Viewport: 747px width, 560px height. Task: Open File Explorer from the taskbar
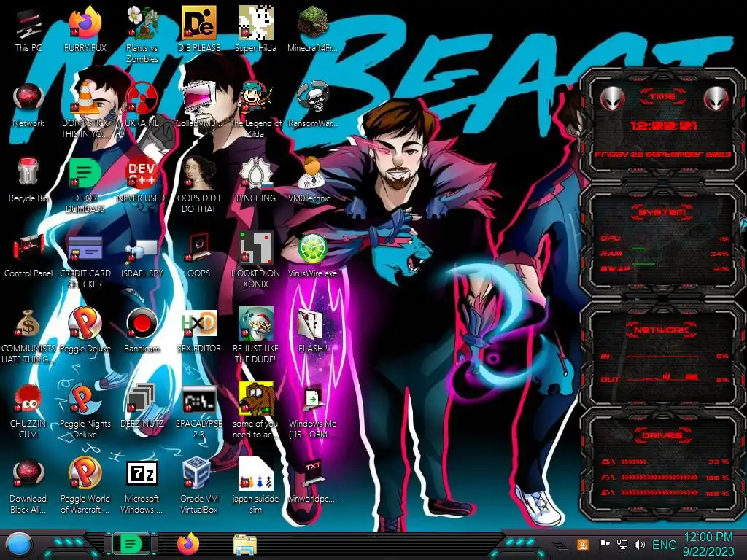pos(245,545)
